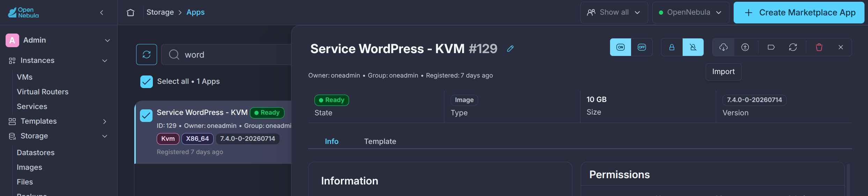Click the version tag on the app card
The height and width of the screenshot is (196, 868).
[x=247, y=139]
